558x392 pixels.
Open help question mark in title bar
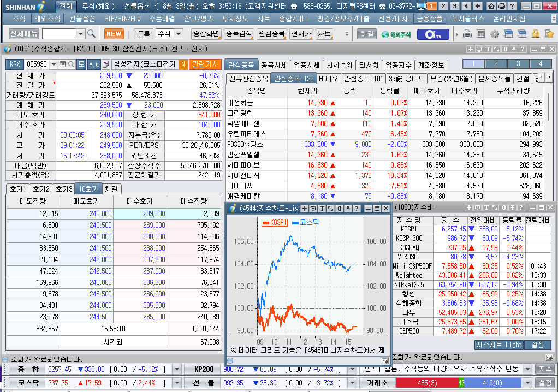(512, 6)
